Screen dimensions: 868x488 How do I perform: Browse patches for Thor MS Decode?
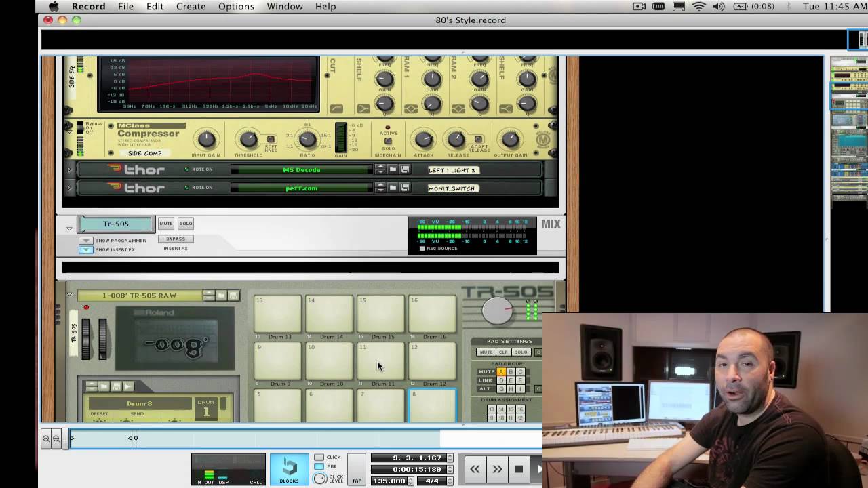[x=393, y=169]
